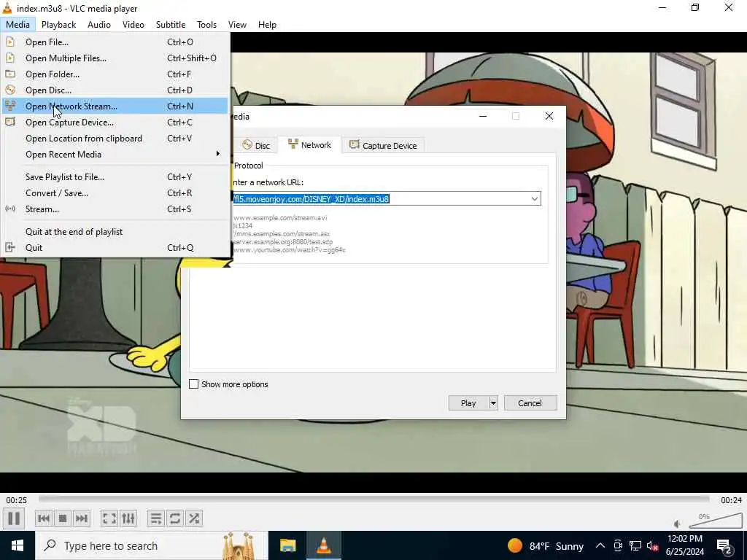The height and width of the screenshot is (560, 747).
Task: Toggle random shuffle playback
Action: coord(194,518)
